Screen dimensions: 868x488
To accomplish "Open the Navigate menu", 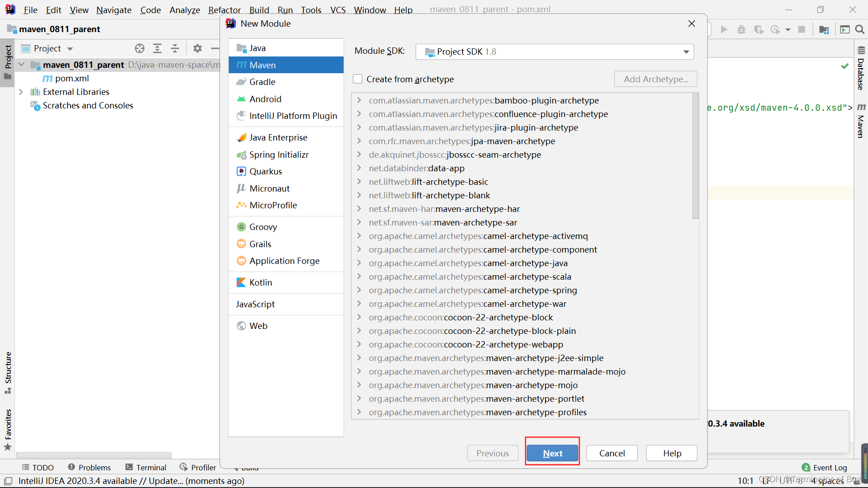I will [x=114, y=9].
